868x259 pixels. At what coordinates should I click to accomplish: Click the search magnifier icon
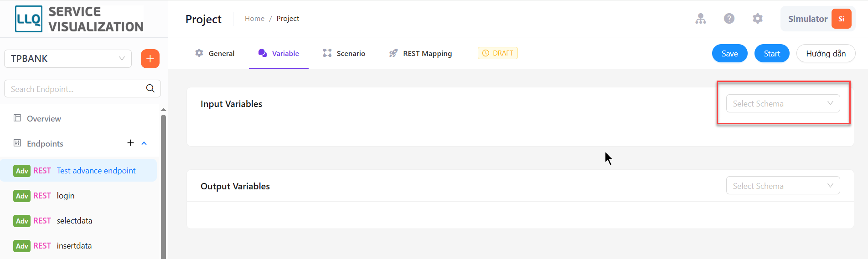(150, 89)
